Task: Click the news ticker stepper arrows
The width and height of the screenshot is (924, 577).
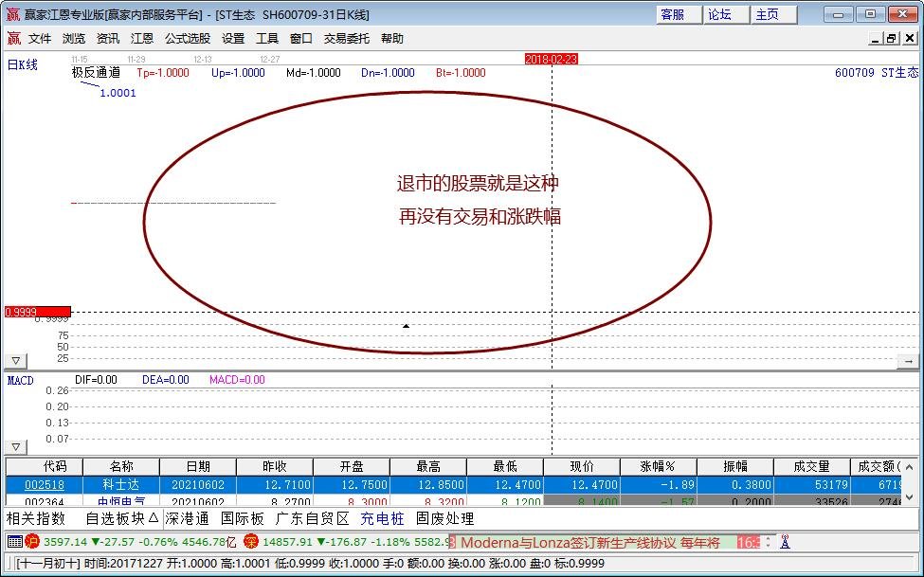Action: point(768,542)
